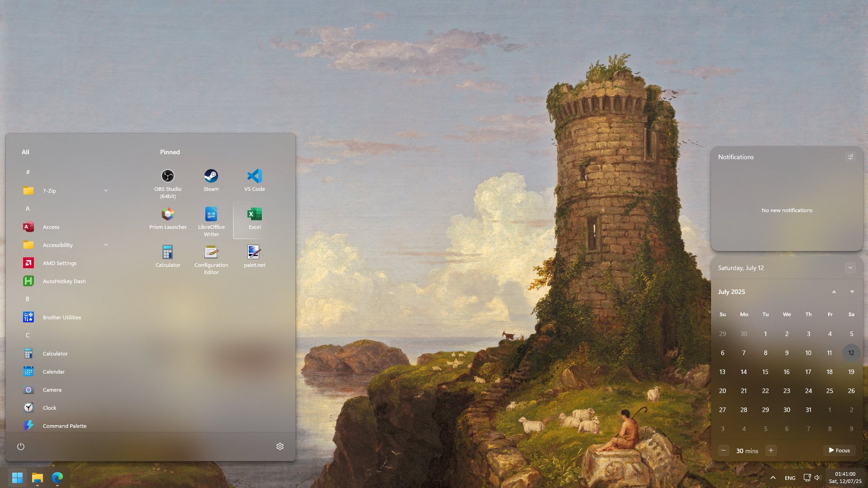
Task: Select July 15 in calendar
Action: tap(765, 372)
